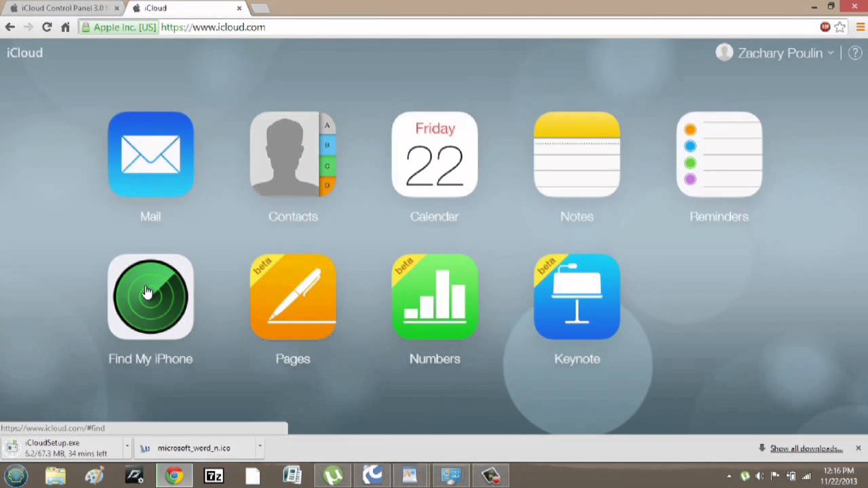Click the Reminders label text

point(719,216)
